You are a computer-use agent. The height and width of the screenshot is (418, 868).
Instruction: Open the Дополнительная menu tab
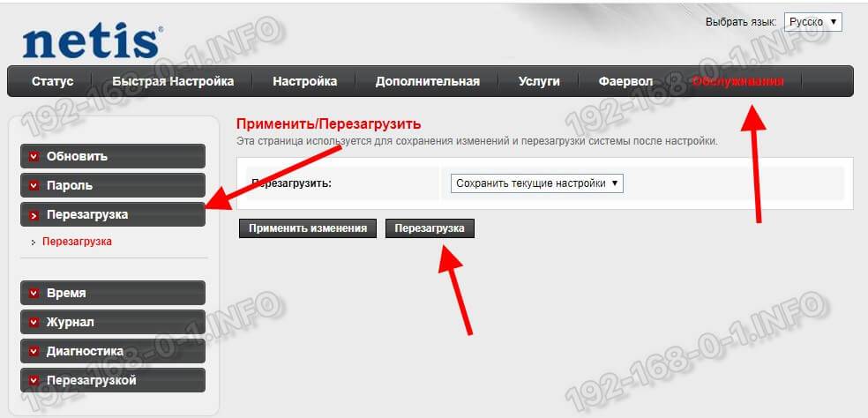[x=427, y=81]
